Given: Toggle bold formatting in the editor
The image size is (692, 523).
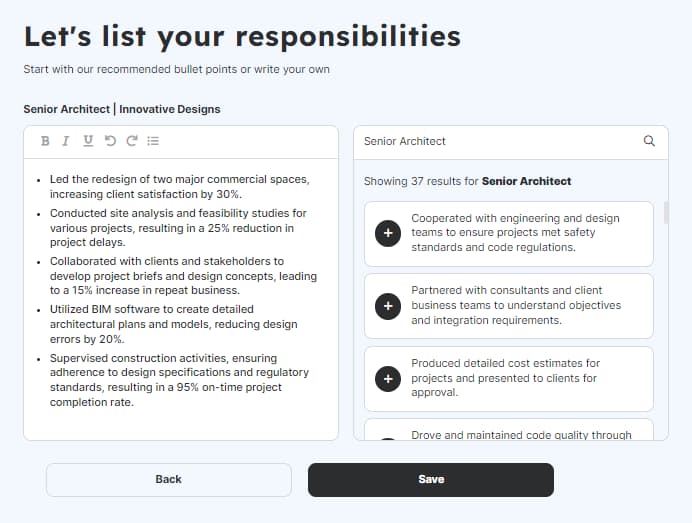Looking at the screenshot, I should [x=45, y=141].
